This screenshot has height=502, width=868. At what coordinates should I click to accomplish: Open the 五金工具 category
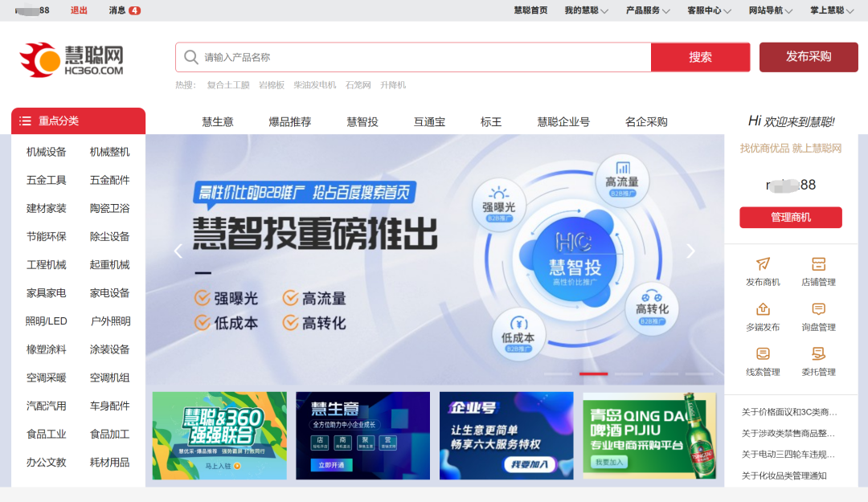point(47,180)
